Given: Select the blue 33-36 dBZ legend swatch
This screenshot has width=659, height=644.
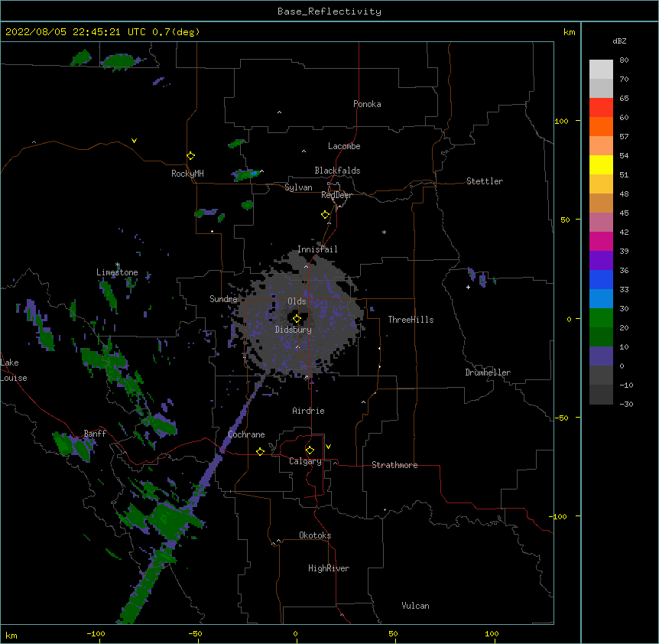Looking at the screenshot, I should pyautogui.click(x=601, y=280).
